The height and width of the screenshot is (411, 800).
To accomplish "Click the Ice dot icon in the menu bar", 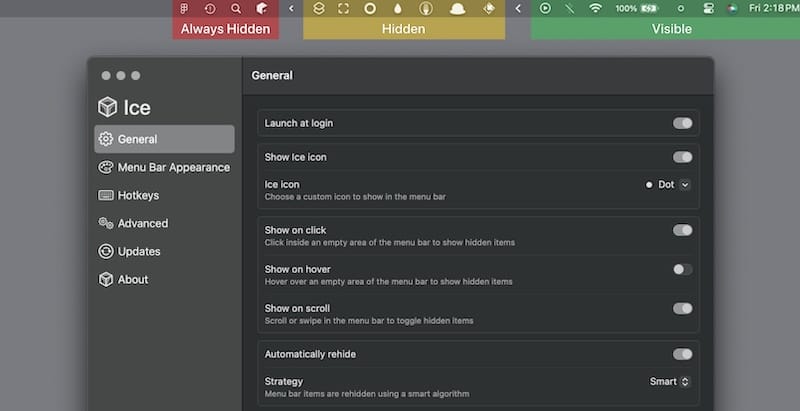I will click(x=681, y=8).
